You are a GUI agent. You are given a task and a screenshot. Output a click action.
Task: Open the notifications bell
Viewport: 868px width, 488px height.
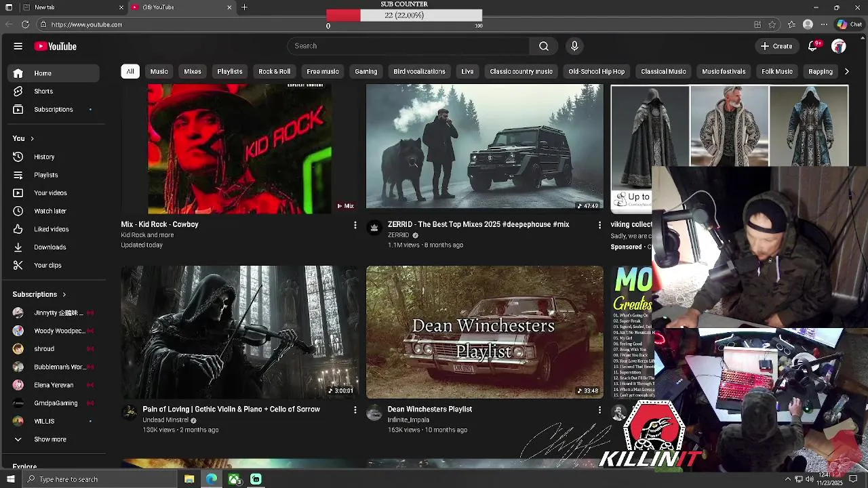pos(812,46)
